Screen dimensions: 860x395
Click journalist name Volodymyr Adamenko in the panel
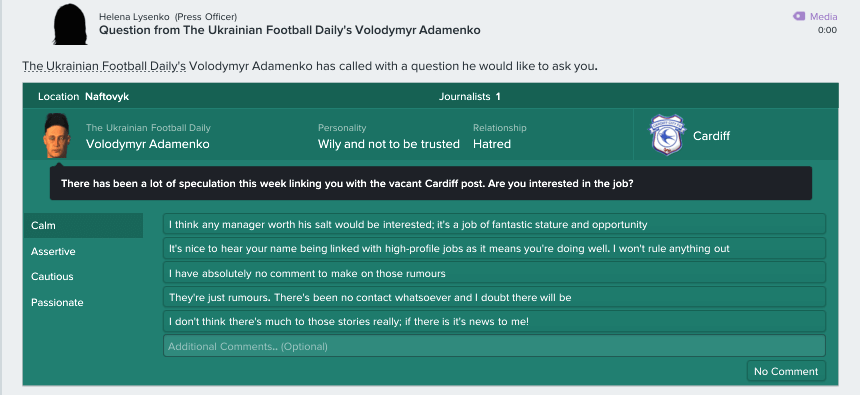point(148,144)
